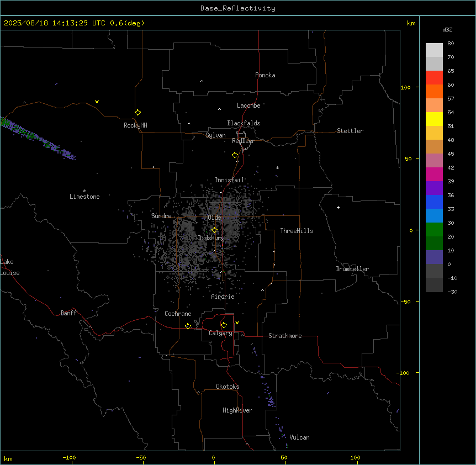
Task: Click the Cochrane label
Action: (178, 314)
